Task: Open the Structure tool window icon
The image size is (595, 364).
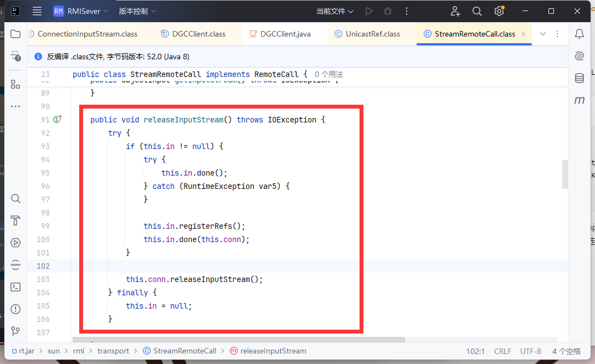Action: 16,84
